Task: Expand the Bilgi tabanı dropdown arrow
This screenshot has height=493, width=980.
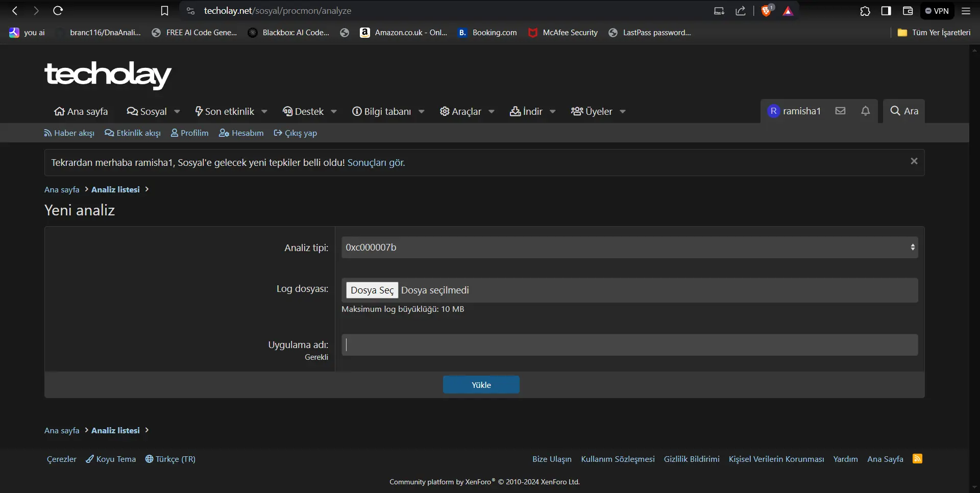Action: click(422, 112)
